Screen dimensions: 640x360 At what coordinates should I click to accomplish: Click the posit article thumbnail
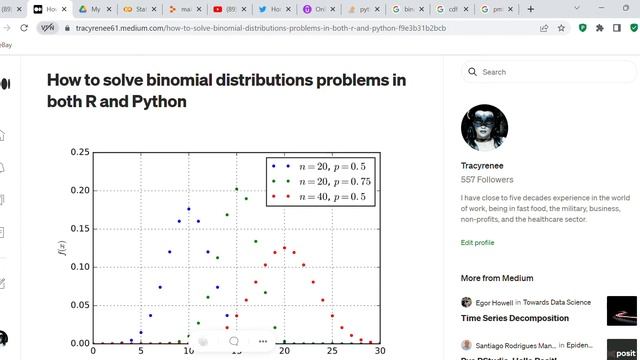(x=622, y=349)
